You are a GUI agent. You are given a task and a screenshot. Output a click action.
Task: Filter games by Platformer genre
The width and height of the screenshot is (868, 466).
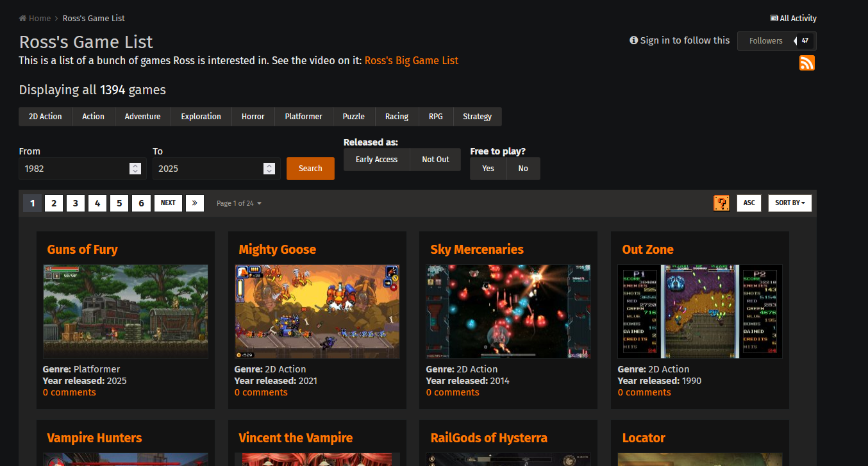point(304,117)
